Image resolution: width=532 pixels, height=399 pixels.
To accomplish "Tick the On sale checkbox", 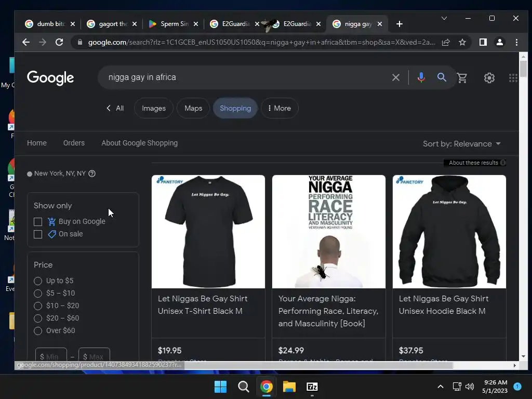I will pos(38,234).
